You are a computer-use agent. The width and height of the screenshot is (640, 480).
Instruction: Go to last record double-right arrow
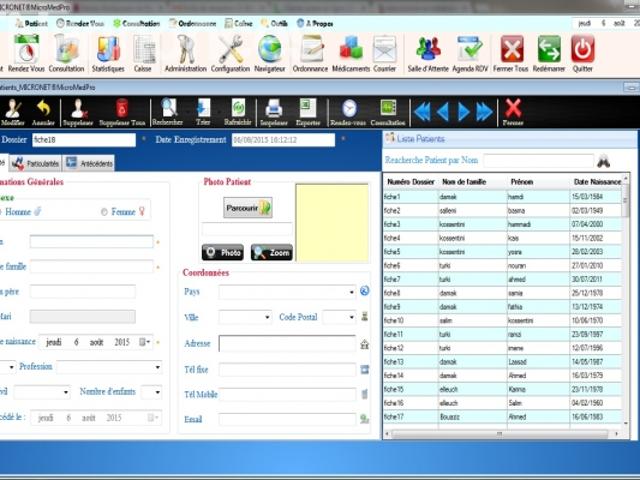(x=484, y=112)
